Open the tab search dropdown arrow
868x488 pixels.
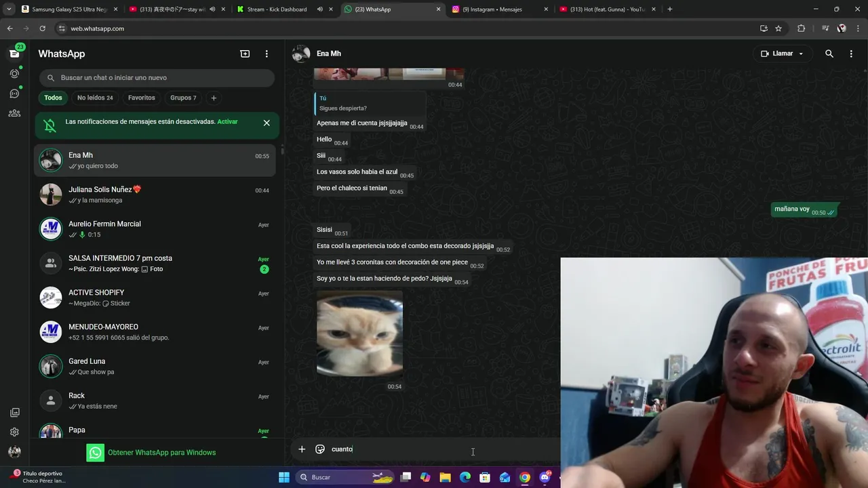point(9,9)
